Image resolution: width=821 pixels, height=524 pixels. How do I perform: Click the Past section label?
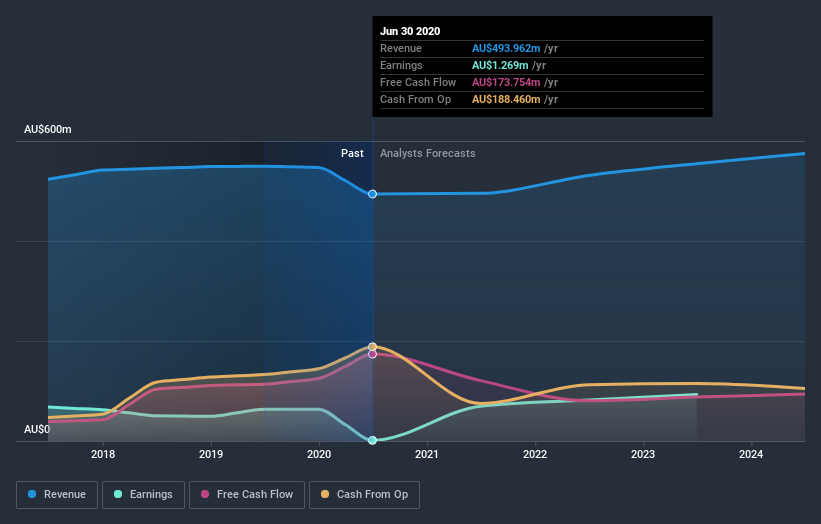point(352,153)
